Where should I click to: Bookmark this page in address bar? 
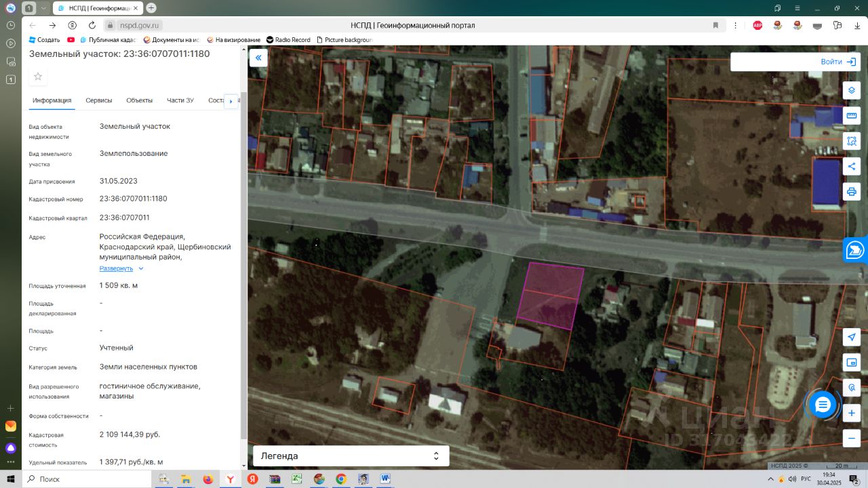point(715,25)
